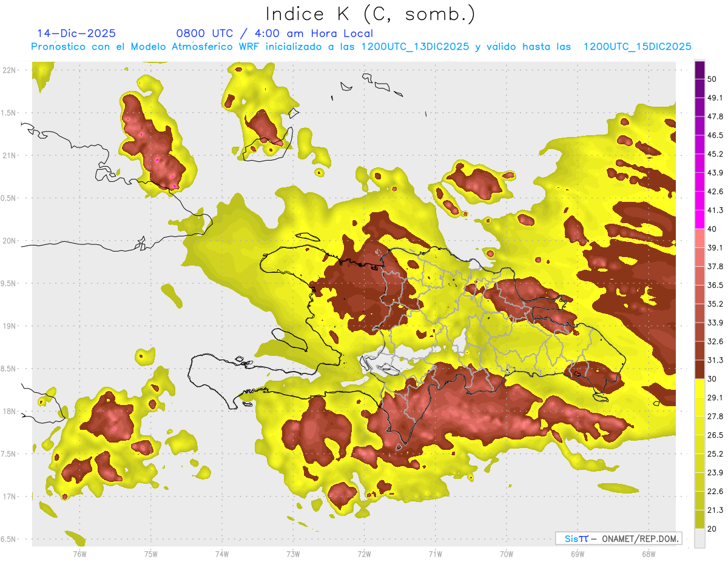Image resolution: width=728 pixels, height=562 pixels.
Task: Click the colorbar value '43.9'
Action: tap(715, 173)
